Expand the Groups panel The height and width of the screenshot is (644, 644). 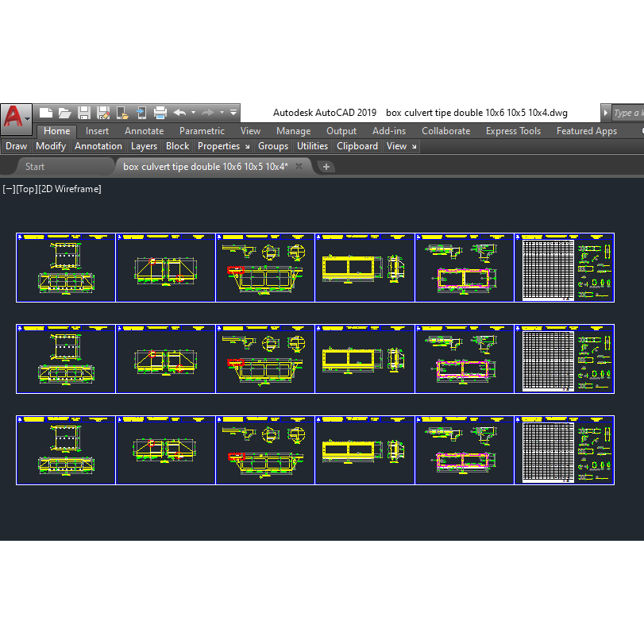click(273, 146)
